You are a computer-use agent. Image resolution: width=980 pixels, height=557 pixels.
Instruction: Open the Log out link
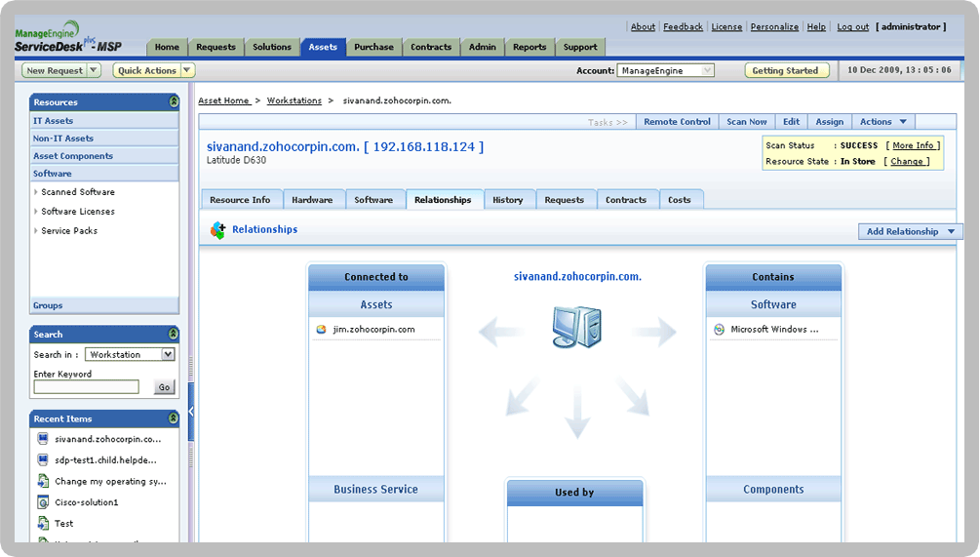tap(852, 27)
